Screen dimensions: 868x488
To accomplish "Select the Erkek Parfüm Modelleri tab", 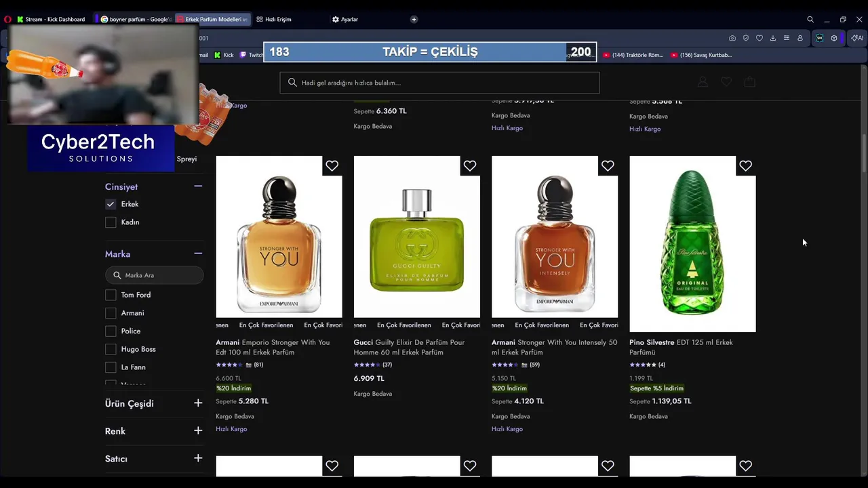I will click(x=212, y=19).
